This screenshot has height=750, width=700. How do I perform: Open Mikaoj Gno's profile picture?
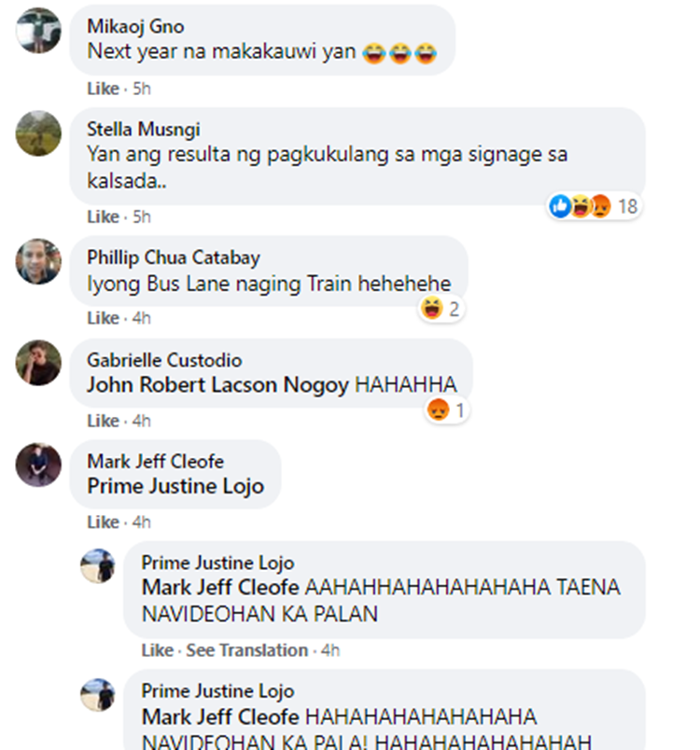[x=38, y=30]
